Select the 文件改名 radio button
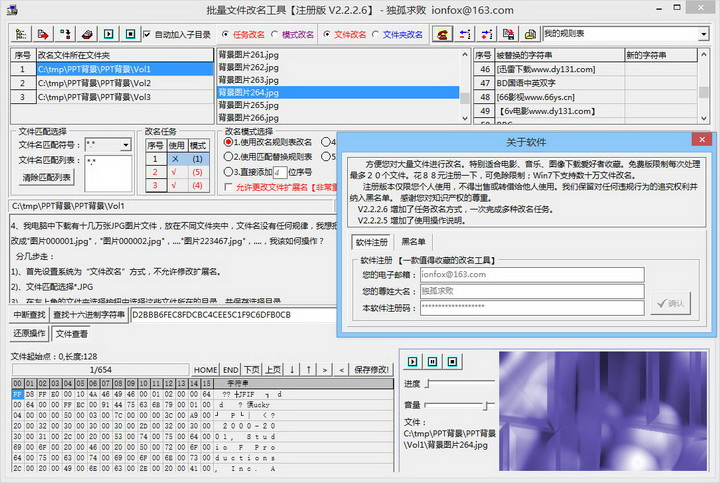The height and width of the screenshot is (483, 720). point(326,34)
